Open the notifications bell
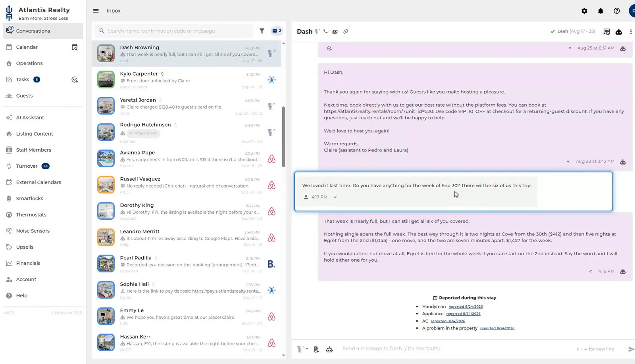 (x=600, y=11)
